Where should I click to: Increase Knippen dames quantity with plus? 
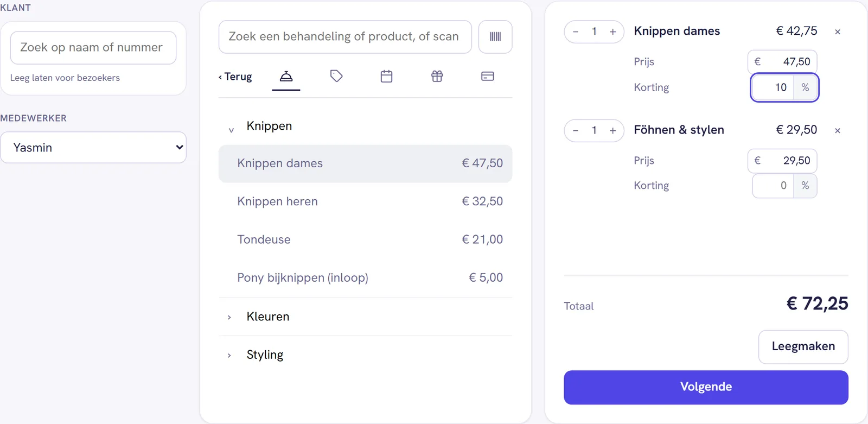(613, 32)
